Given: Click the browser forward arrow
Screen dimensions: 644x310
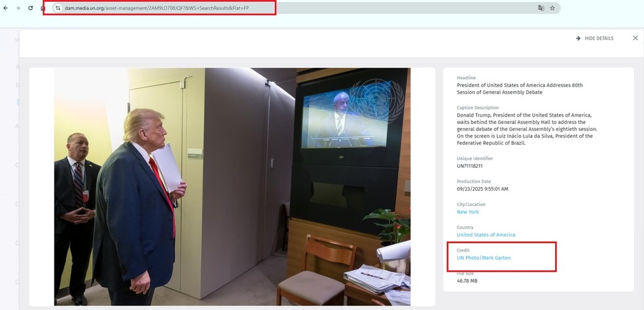Looking at the screenshot, I should pyautogui.click(x=17, y=8).
